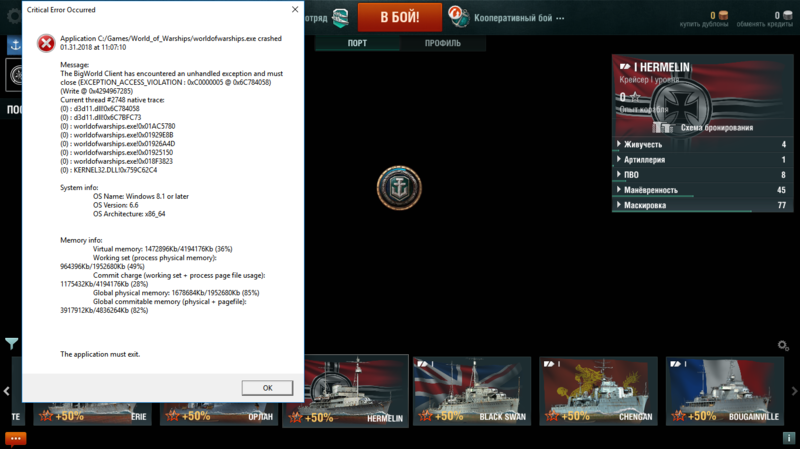Click the отряд division icon

click(340, 18)
